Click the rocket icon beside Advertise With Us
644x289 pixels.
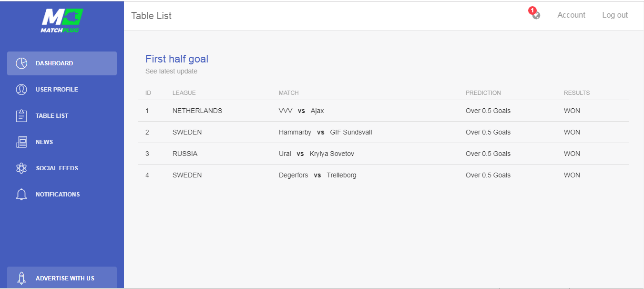(21, 278)
